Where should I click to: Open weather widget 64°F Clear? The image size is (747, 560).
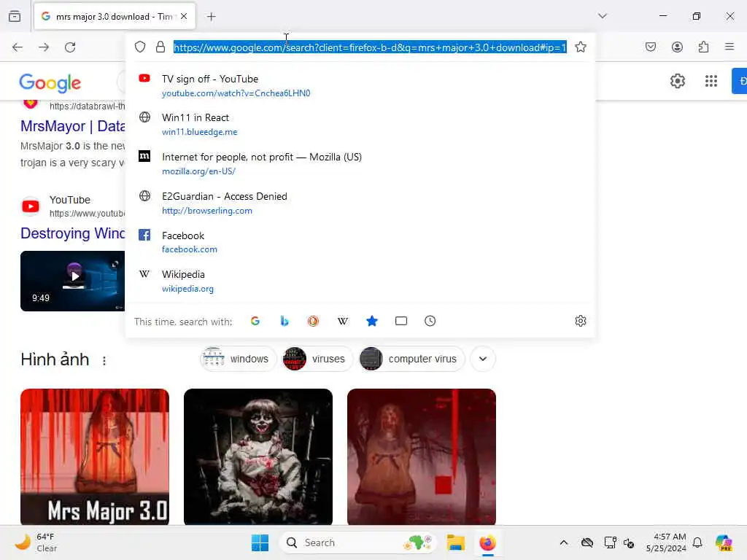36,542
